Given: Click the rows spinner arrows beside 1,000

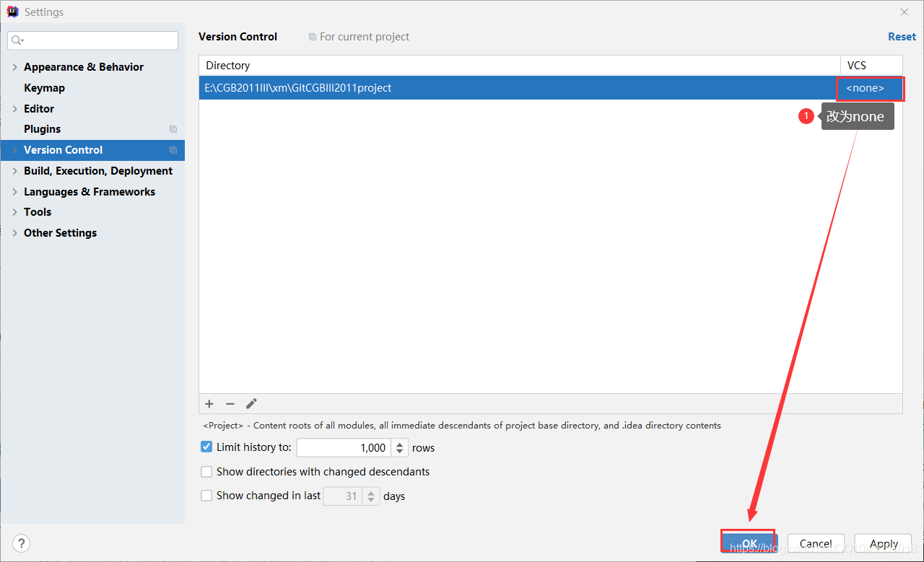Looking at the screenshot, I should [x=400, y=447].
